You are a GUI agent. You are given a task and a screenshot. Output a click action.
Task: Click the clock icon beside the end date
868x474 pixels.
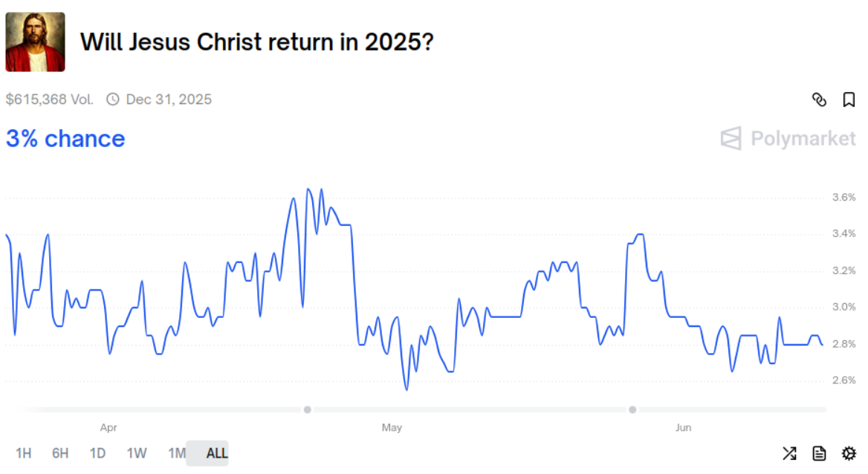click(x=113, y=100)
